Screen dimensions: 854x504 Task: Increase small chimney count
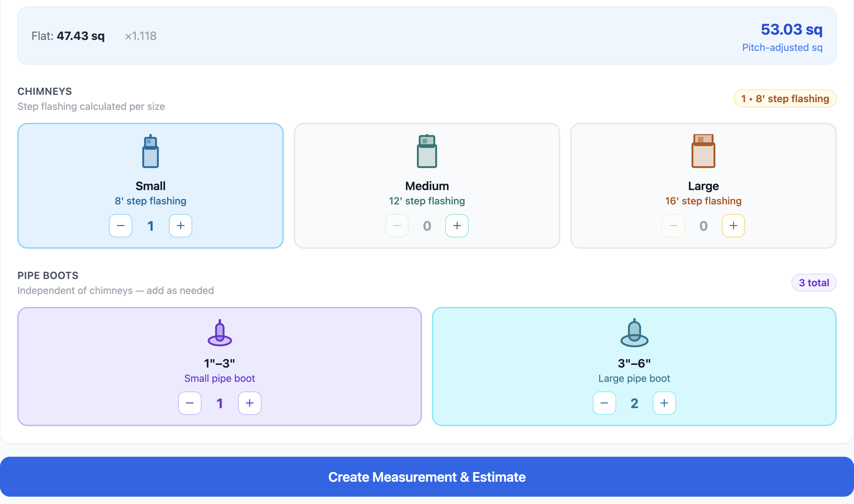[181, 225]
